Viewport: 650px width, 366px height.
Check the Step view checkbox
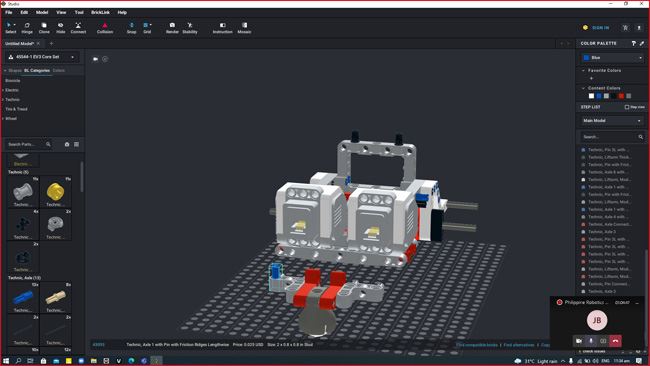627,107
